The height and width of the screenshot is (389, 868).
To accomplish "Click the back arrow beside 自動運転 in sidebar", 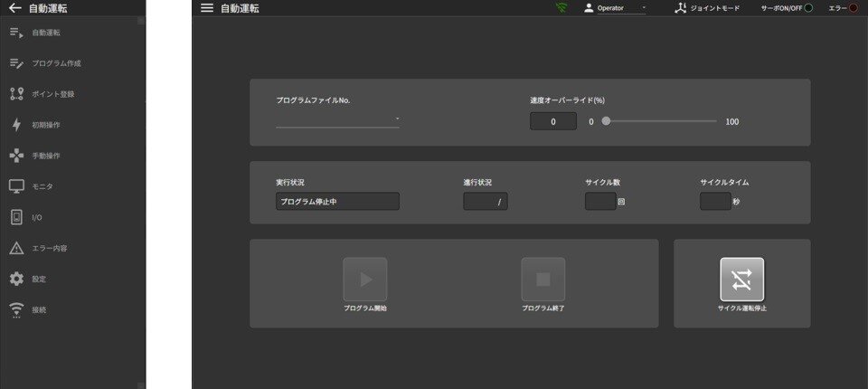I will 15,8.
